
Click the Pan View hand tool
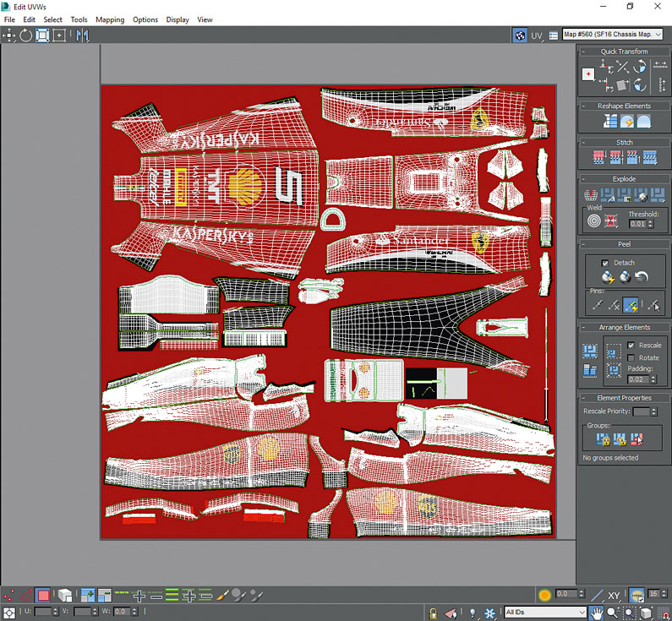[x=596, y=613]
